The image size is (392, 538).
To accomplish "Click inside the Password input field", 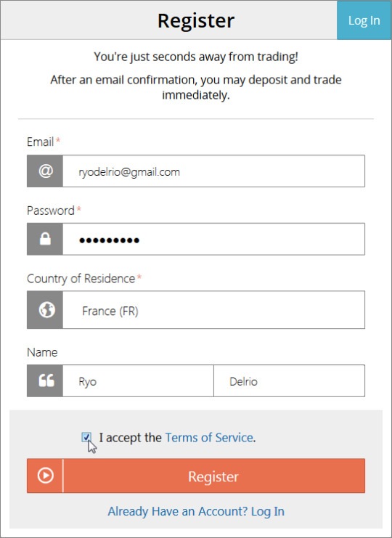I will (x=213, y=239).
